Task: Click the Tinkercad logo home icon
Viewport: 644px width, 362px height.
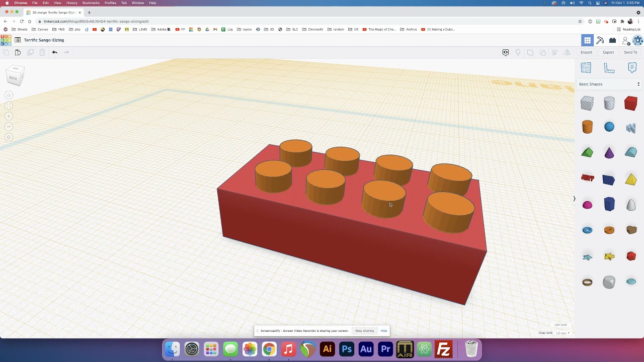Action: coord(6,40)
